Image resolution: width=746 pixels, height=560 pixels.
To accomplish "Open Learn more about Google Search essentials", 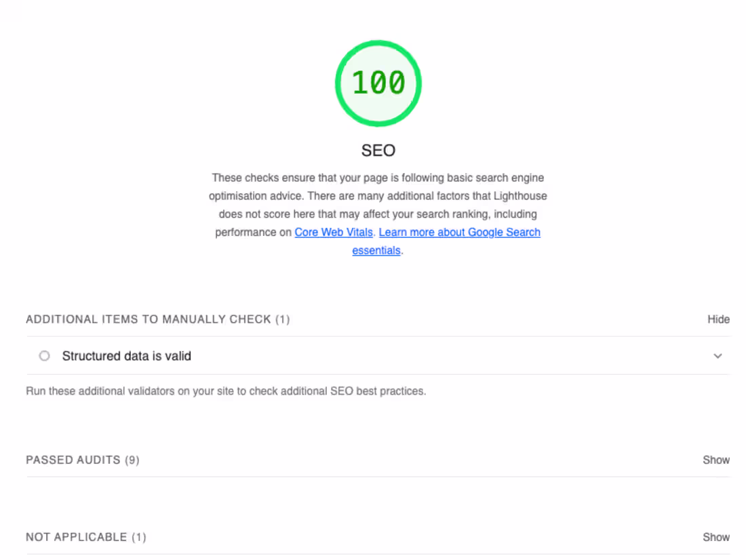I will click(x=459, y=232).
